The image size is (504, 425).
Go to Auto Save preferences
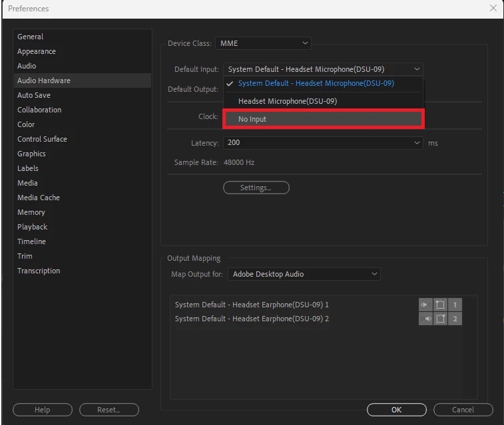[83, 95]
